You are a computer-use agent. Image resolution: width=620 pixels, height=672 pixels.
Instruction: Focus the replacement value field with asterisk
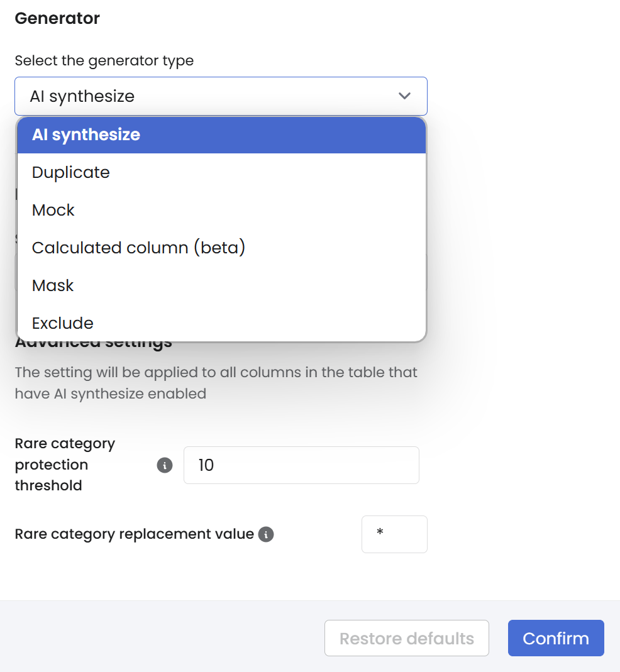click(x=394, y=534)
